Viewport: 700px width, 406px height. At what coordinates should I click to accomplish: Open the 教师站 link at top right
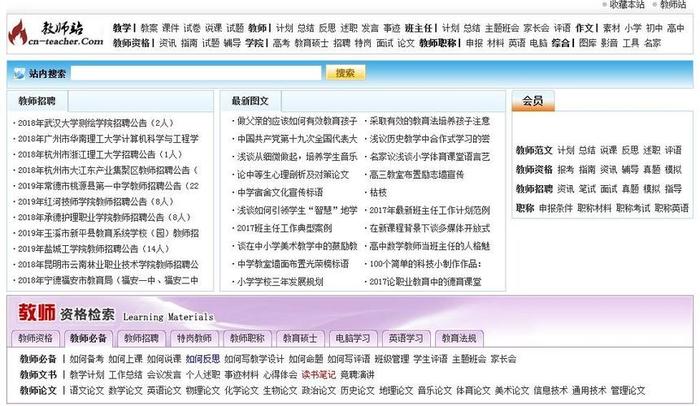click(x=673, y=4)
